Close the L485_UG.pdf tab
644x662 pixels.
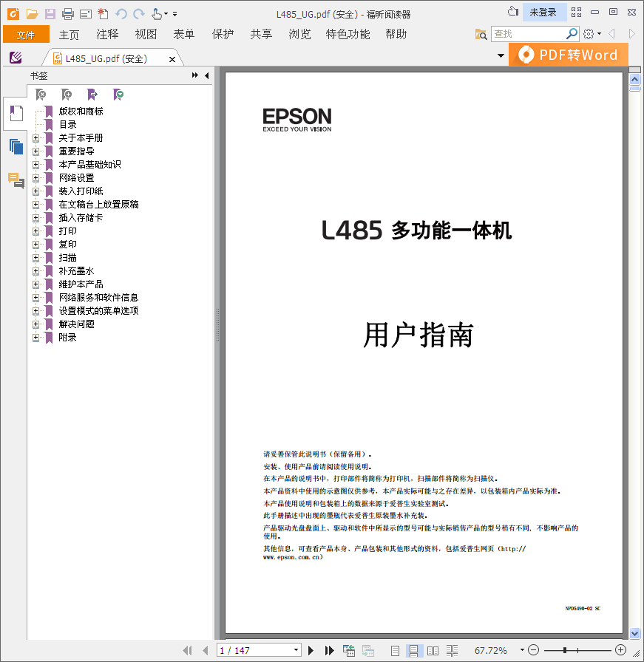[x=172, y=60]
